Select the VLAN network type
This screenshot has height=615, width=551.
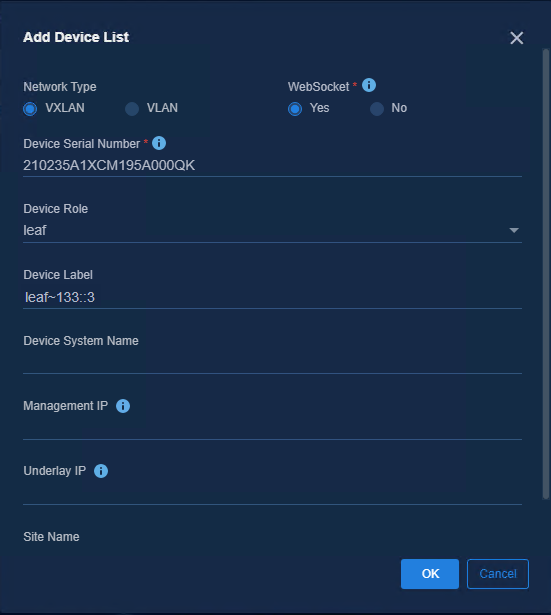132,109
